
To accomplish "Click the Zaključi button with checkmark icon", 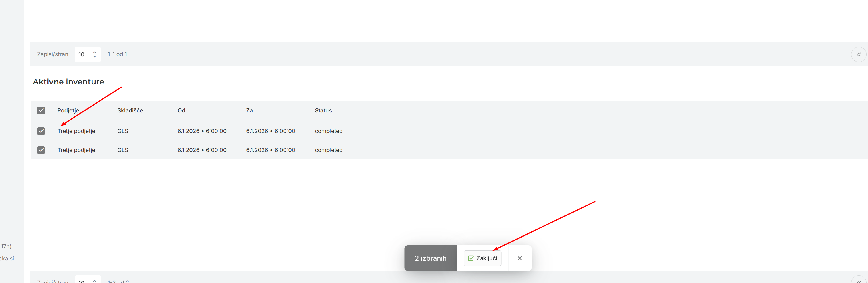I will pos(482,258).
